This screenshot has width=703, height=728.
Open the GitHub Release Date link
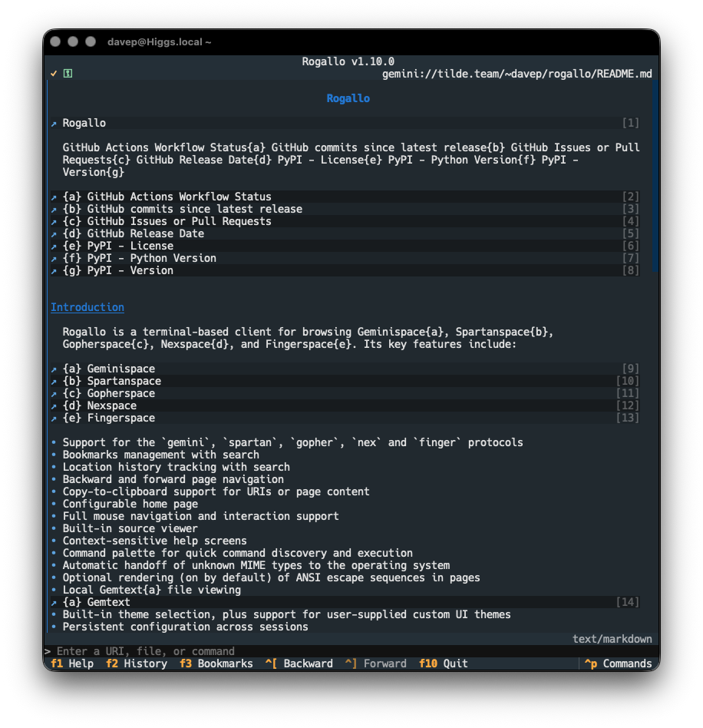[x=345, y=233]
